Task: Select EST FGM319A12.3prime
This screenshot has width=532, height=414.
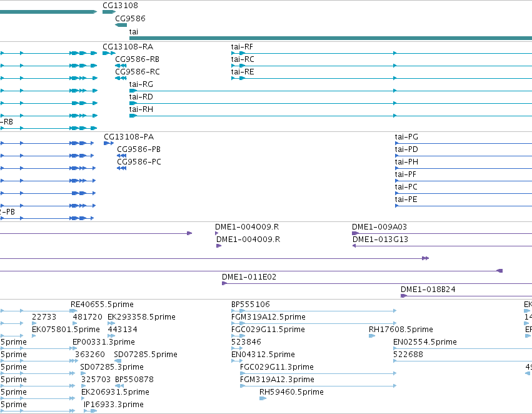Action: coord(277,380)
